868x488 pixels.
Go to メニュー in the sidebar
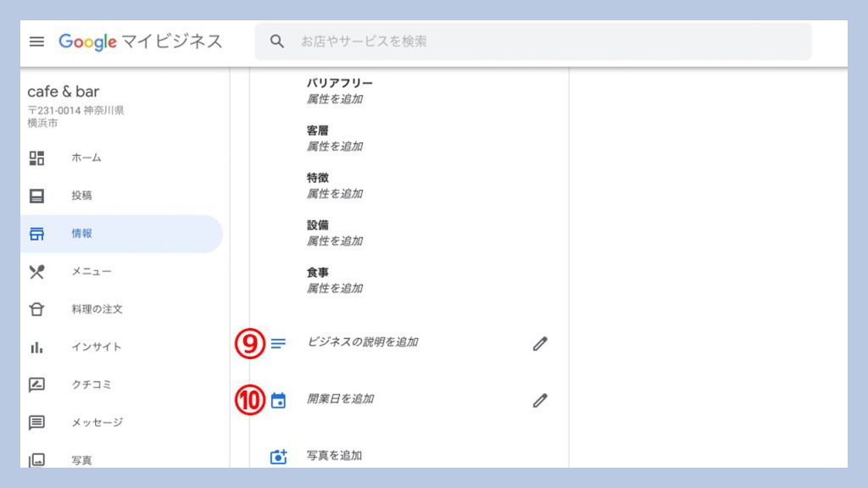tap(91, 272)
